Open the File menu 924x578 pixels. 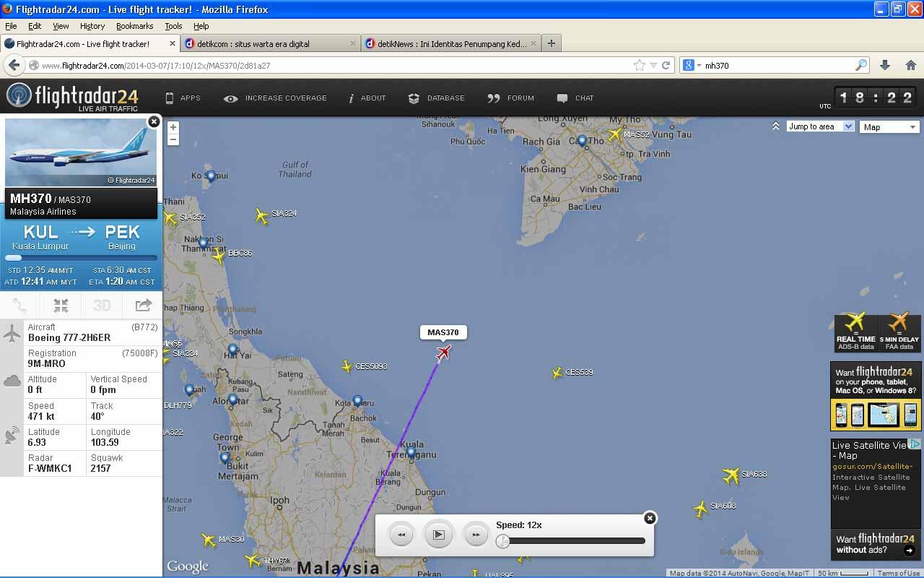(x=11, y=26)
